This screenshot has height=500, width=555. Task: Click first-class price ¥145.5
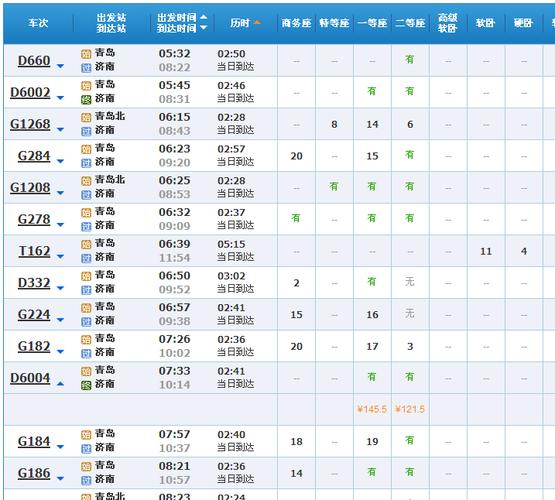click(x=372, y=409)
